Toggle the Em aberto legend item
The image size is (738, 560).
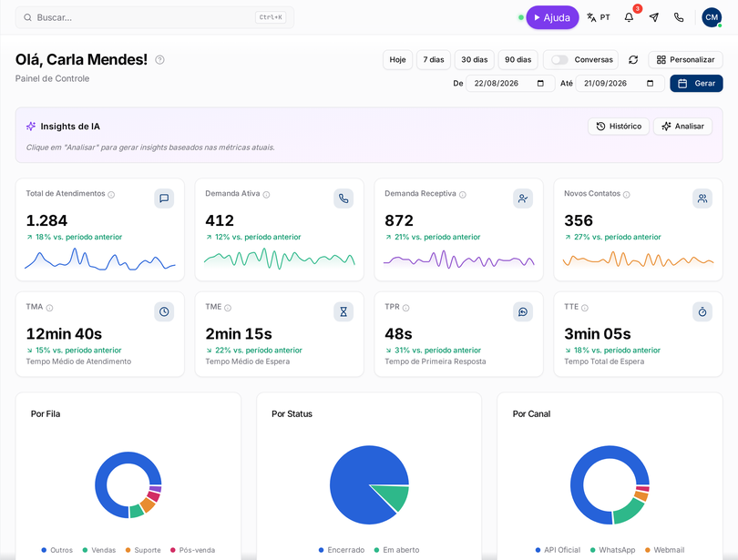(396, 550)
